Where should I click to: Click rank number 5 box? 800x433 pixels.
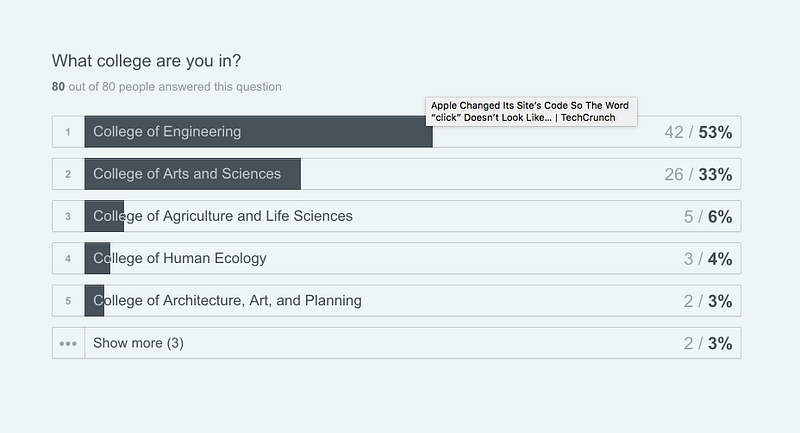click(68, 300)
